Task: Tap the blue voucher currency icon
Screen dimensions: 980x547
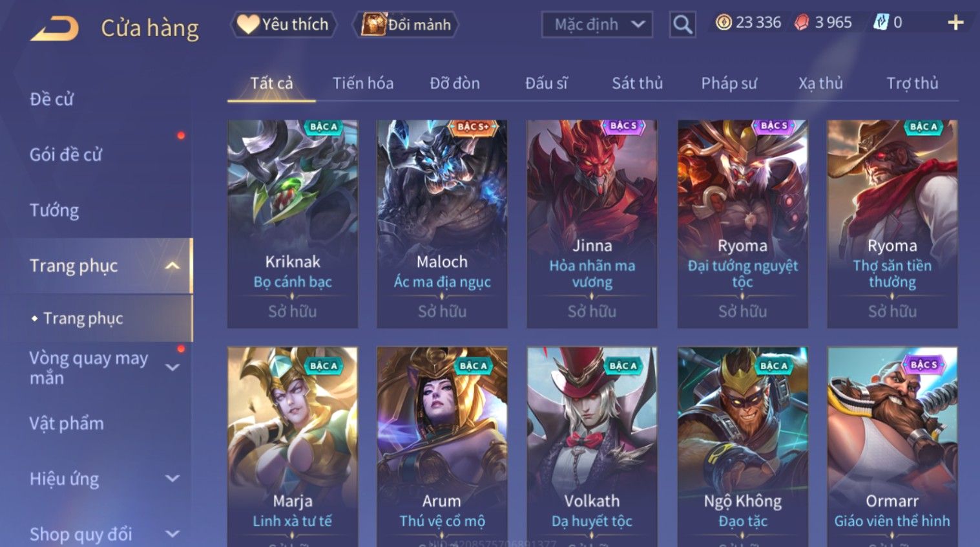Action: point(881,23)
